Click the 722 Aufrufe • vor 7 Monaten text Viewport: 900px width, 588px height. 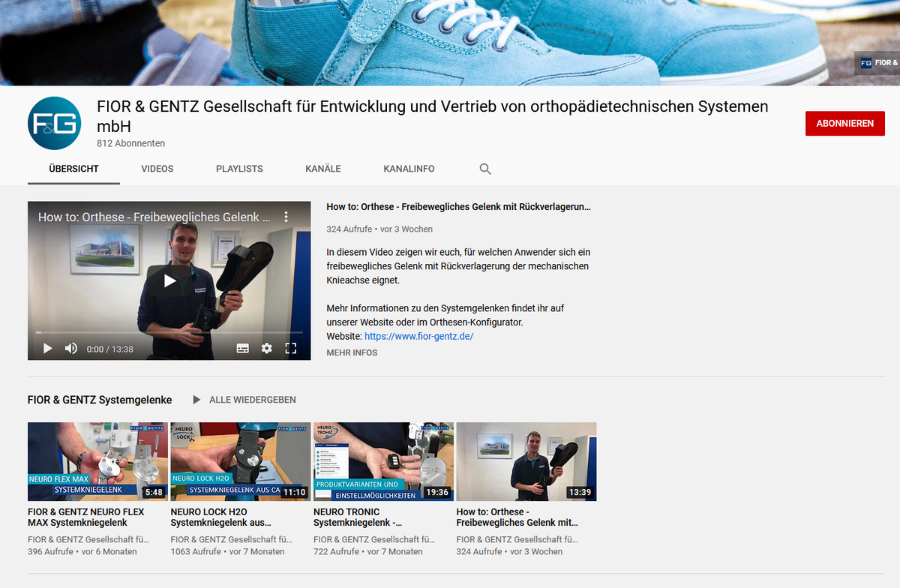pyautogui.click(x=368, y=551)
